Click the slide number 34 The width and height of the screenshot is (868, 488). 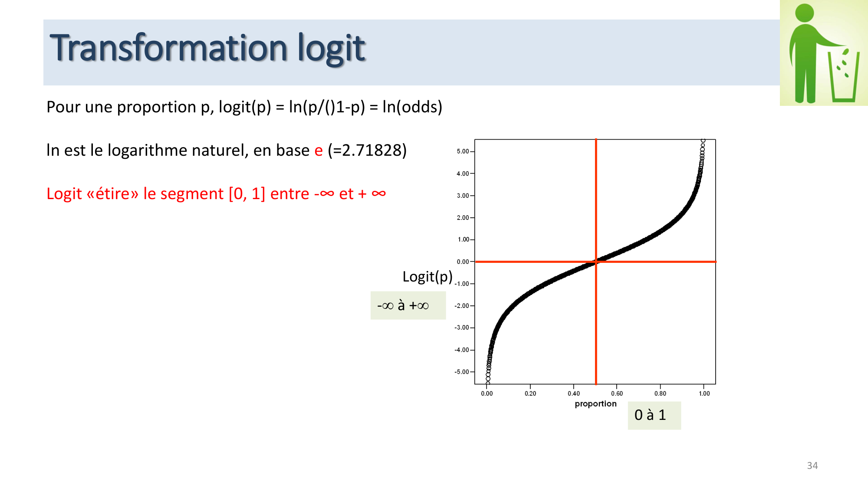(x=812, y=465)
